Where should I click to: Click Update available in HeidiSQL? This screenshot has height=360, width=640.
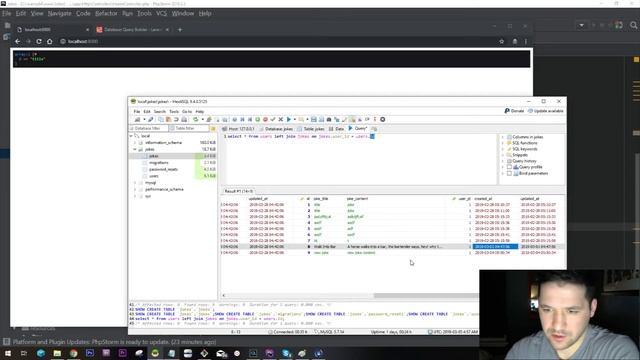[x=546, y=111]
